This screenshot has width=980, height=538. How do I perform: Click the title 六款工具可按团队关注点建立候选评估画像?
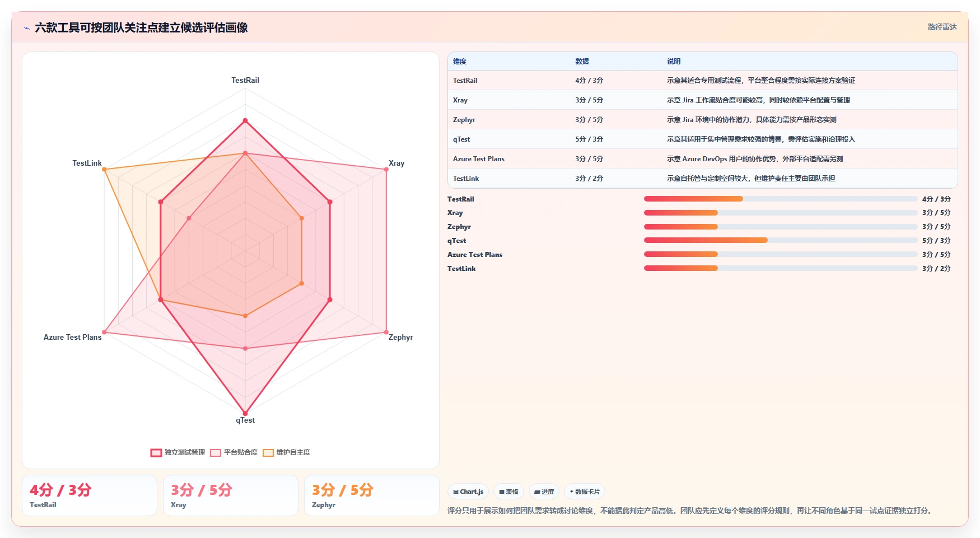[x=141, y=27]
